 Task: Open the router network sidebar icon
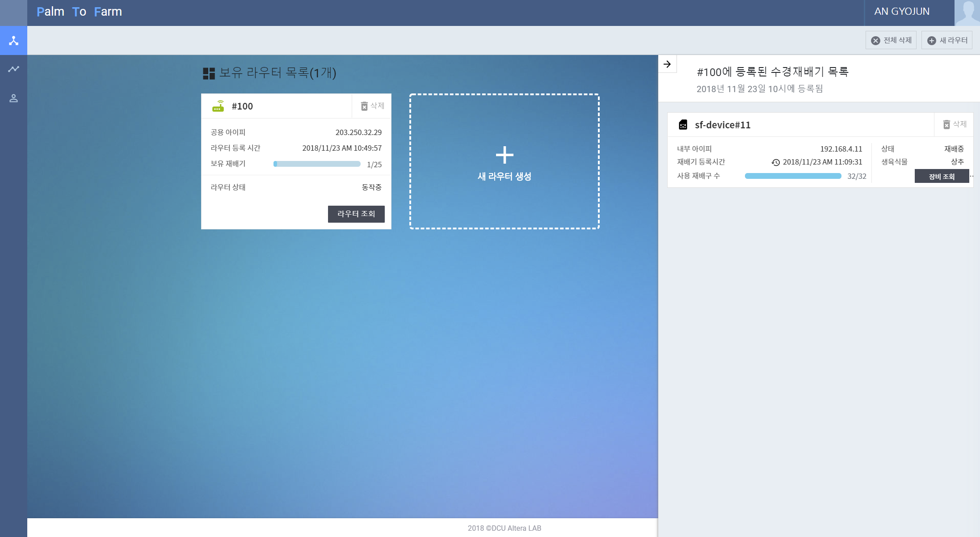pyautogui.click(x=13, y=41)
